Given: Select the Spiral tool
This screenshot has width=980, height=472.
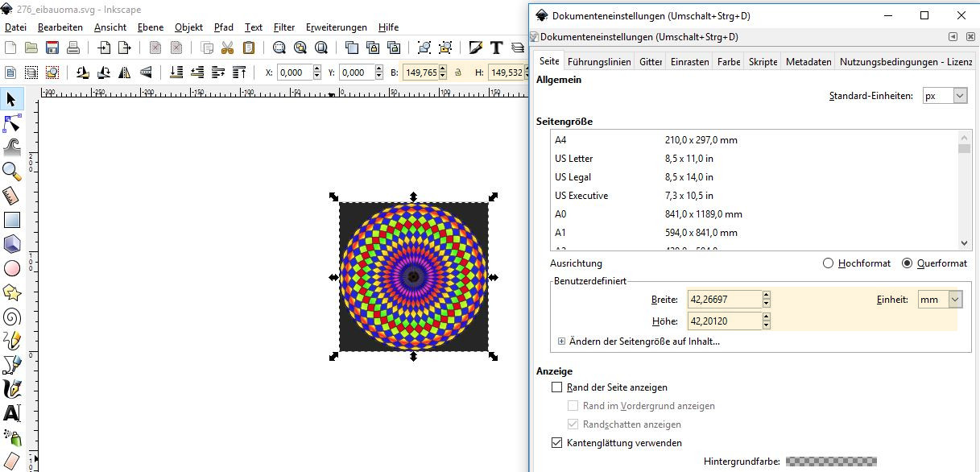Looking at the screenshot, I should [x=12, y=316].
